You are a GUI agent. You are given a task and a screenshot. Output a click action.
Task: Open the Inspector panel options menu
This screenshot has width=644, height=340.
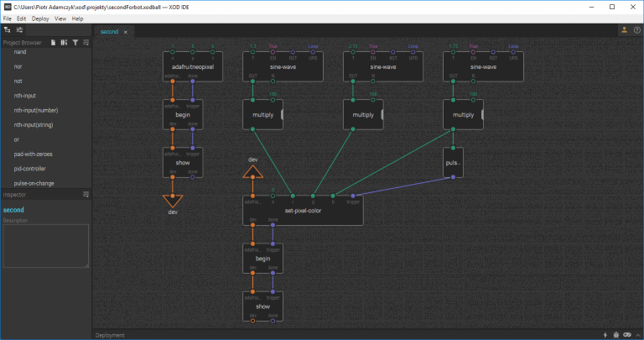tap(86, 194)
